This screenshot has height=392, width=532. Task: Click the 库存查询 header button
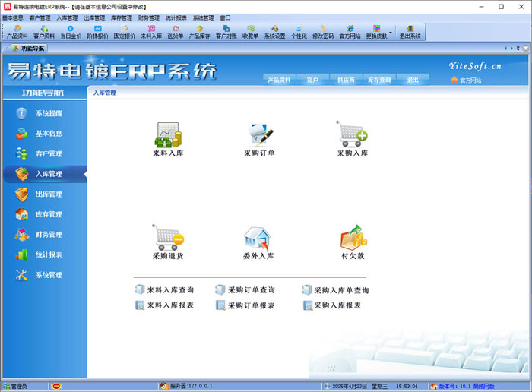379,80
